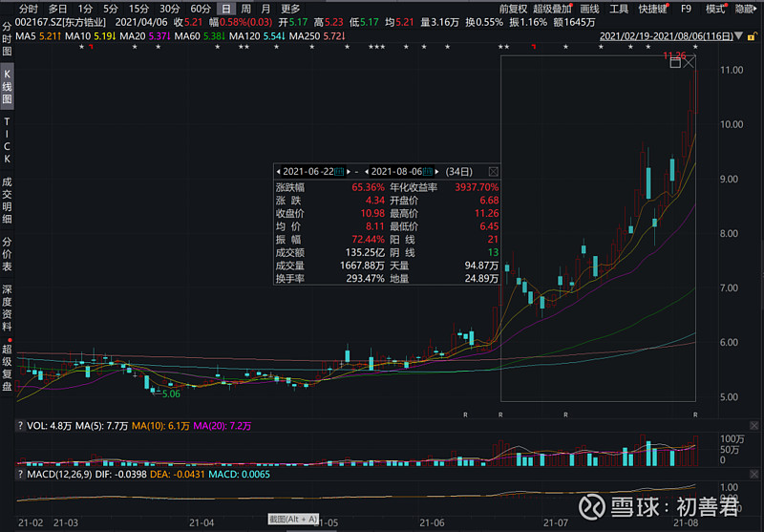Step end date 2021-08-06 backward
The height and width of the screenshot is (532, 764).
[x=367, y=172]
